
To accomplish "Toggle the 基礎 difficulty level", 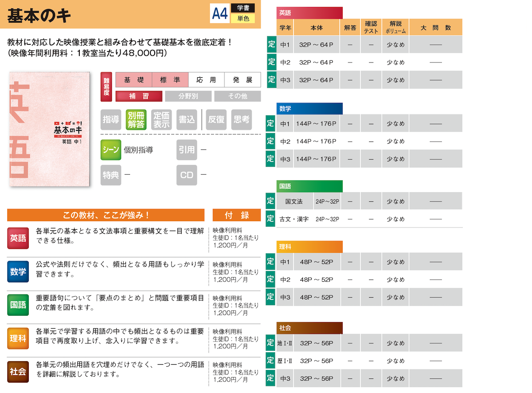I will point(133,80).
